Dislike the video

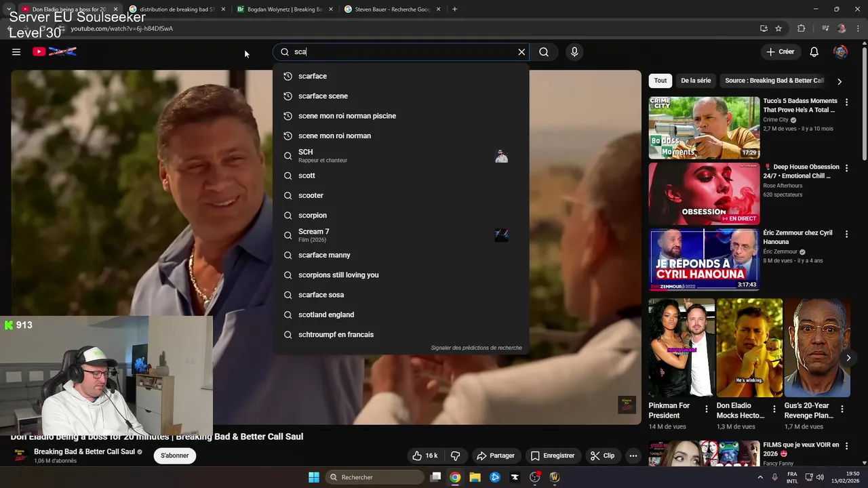click(456, 455)
